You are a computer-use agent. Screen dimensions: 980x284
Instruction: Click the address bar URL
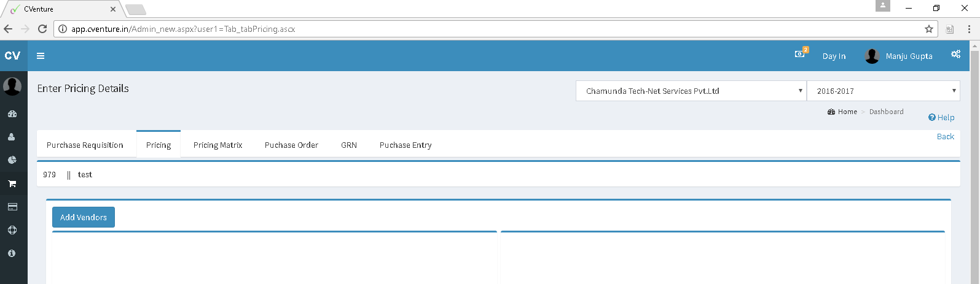[x=183, y=29]
